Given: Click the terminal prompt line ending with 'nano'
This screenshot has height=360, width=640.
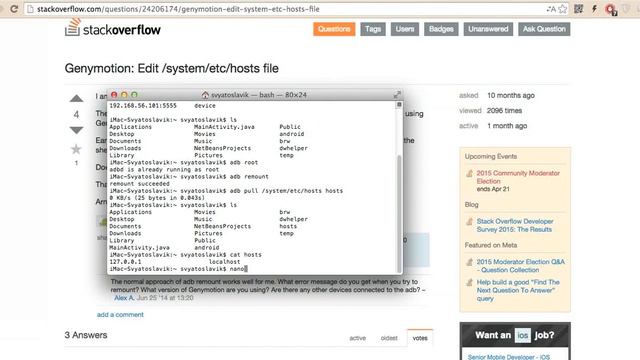Looking at the screenshot, I should point(178,269).
